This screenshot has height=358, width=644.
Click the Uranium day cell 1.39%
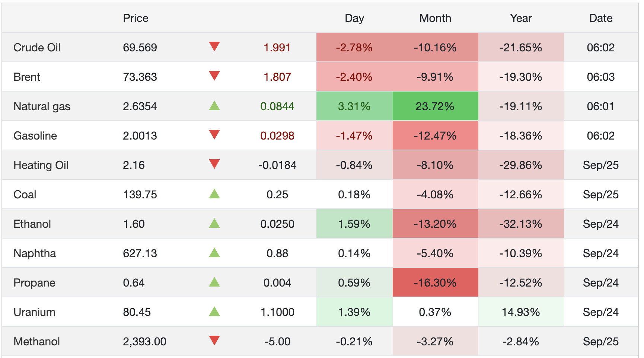click(x=354, y=312)
